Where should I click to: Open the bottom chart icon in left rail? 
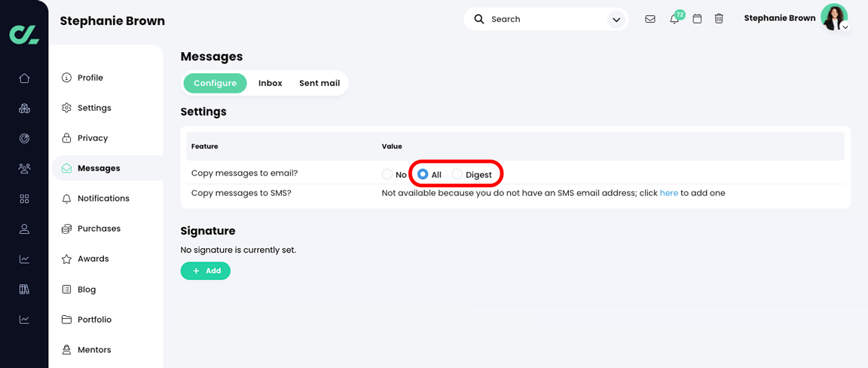point(24,319)
